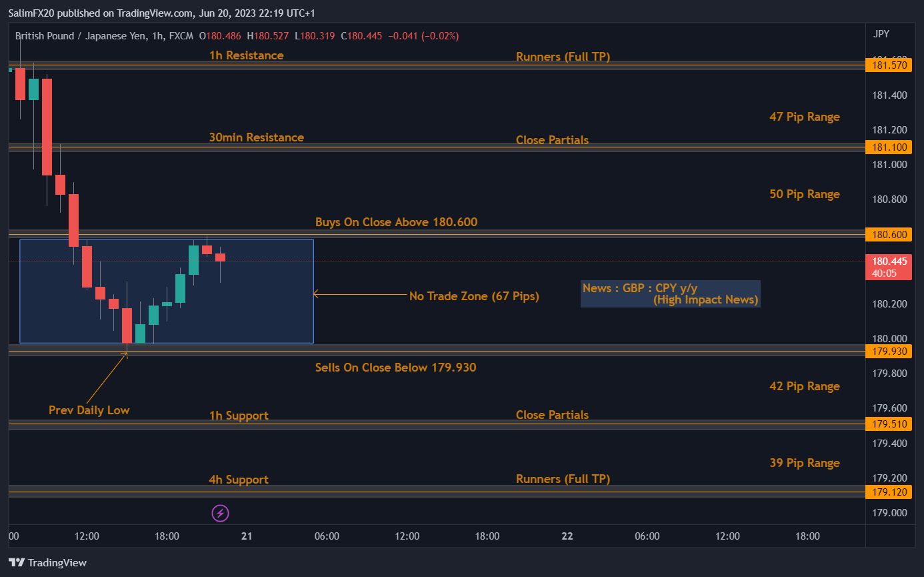Viewport: 924px width, 577px height.
Task: Click the 180.600 orange price level label
Action: click(x=890, y=234)
